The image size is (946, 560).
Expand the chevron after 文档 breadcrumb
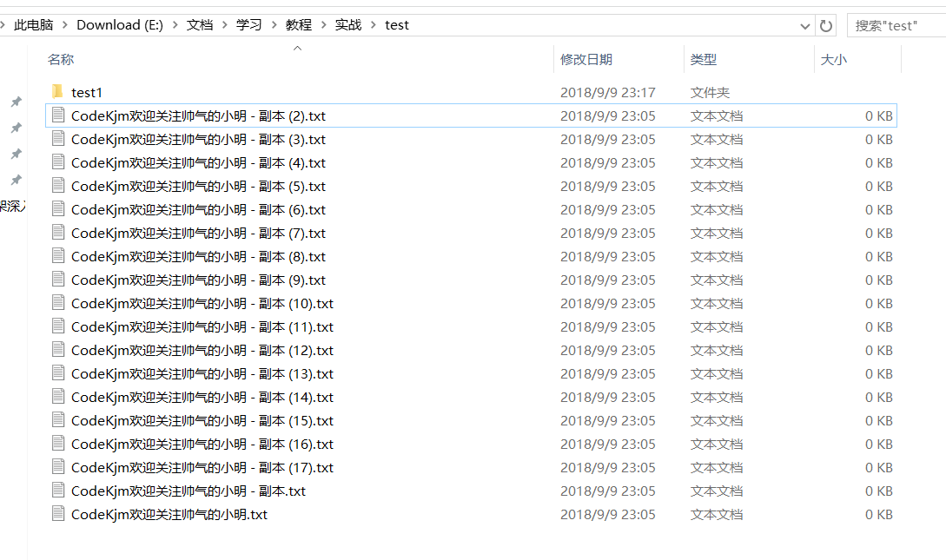point(224,24)
